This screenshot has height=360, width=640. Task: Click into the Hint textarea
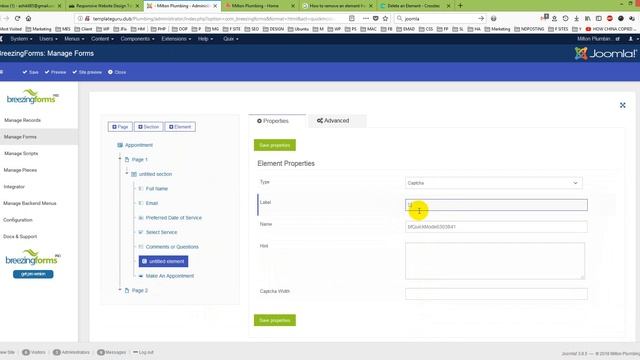(x=495, y=261)
